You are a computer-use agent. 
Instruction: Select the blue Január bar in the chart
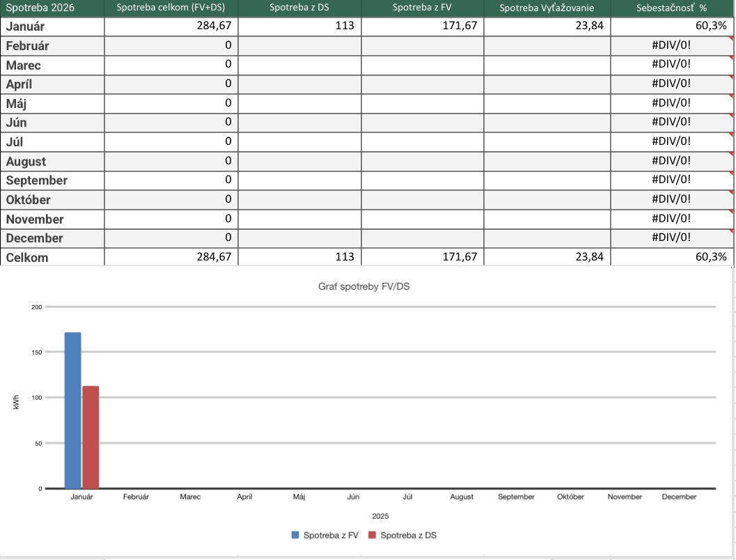[72, 410]
